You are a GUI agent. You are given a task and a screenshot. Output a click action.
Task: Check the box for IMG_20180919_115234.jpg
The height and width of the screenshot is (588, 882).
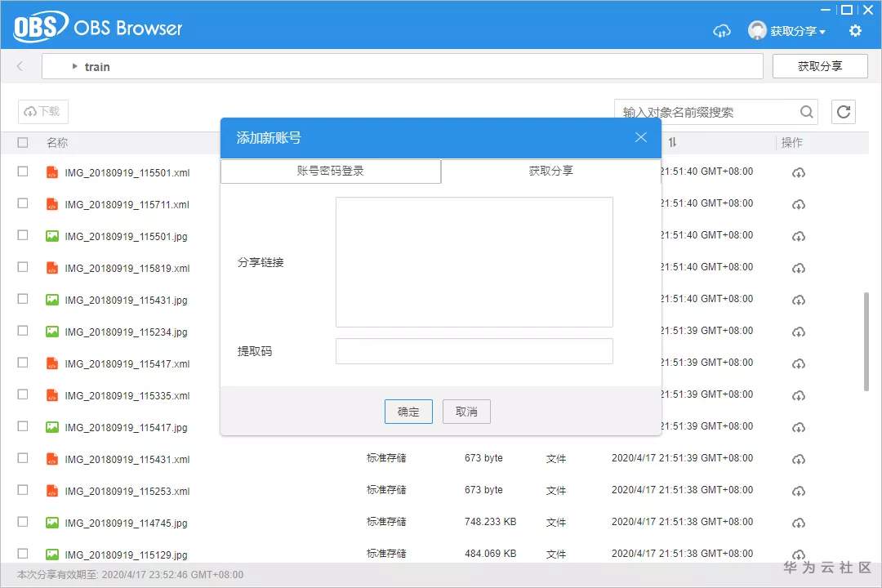point(23,330)
